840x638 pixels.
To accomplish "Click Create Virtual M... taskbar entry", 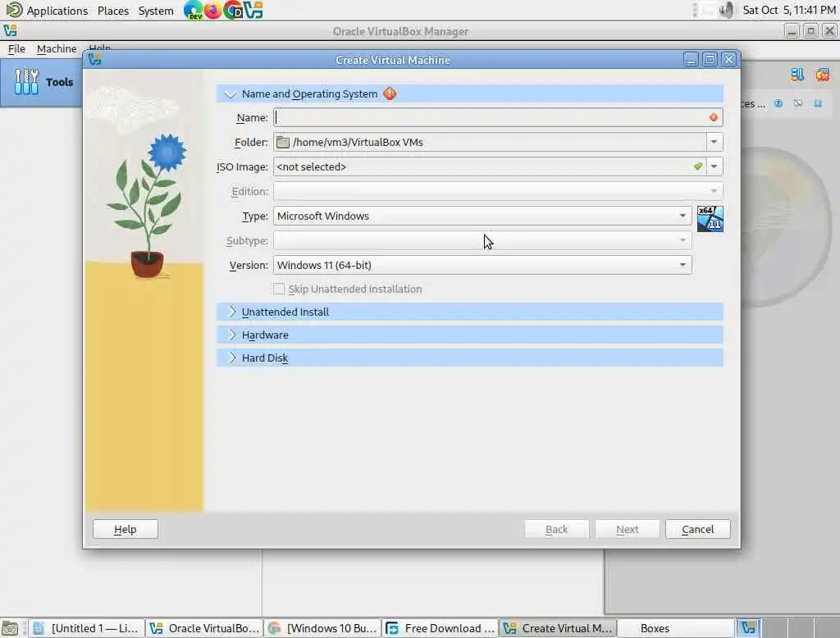I will [x=559, y=628].
